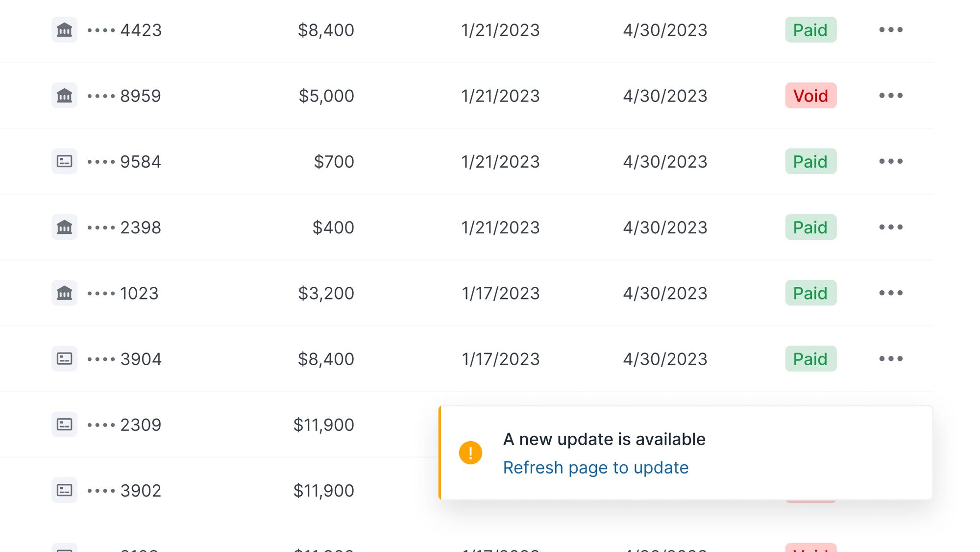Image resolution: width=980 pixels, height=552 pixels.
Task: Click the card icon for account 3902
Action: pos(64,490)
